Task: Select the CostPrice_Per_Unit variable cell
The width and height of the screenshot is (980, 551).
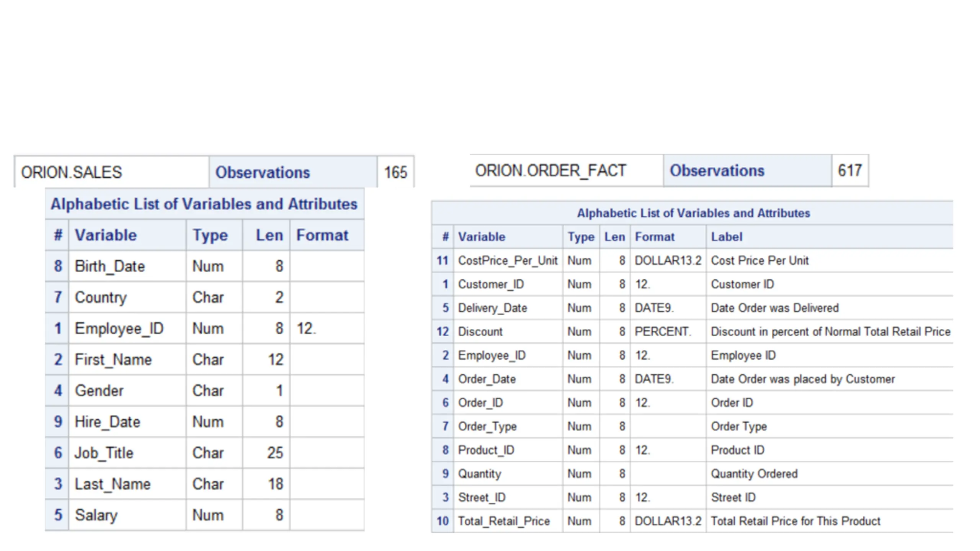Action: coord(508,261)
